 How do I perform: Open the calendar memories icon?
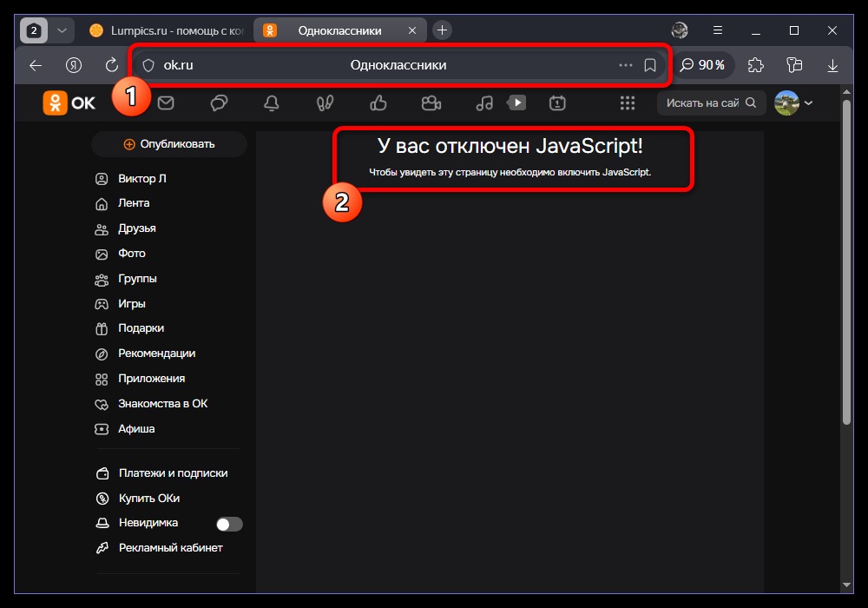tap(557, 103)
